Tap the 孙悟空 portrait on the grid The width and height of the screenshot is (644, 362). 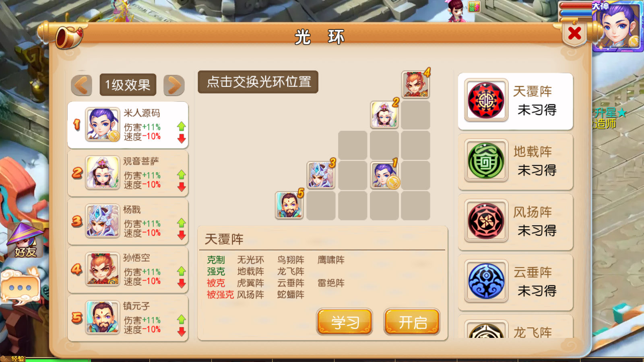[416, 84]
